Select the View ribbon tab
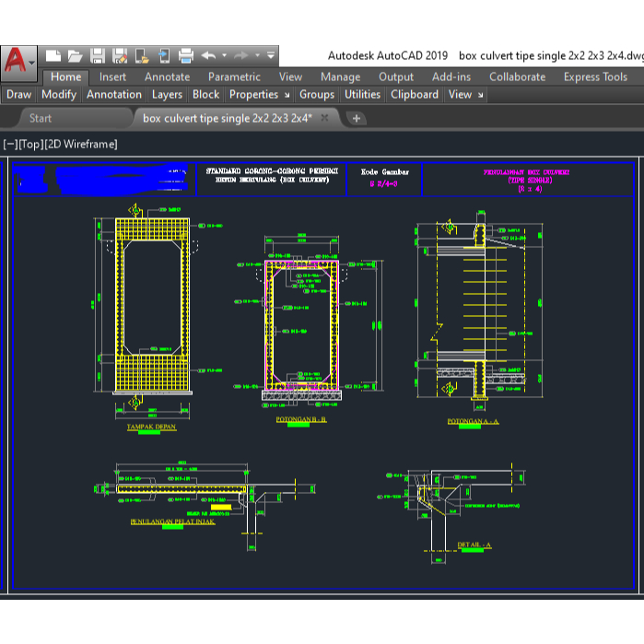The width and height of the screenshot is (644, 644). 290,77
